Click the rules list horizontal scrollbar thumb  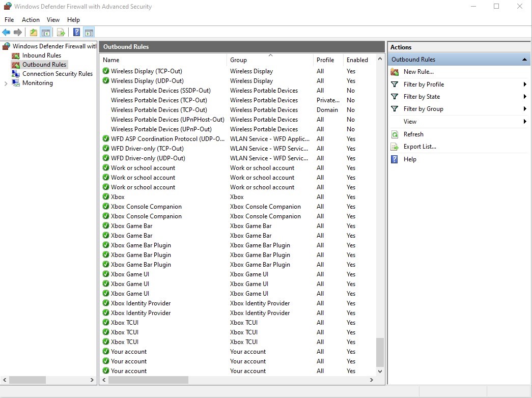[x=148, y=380]
